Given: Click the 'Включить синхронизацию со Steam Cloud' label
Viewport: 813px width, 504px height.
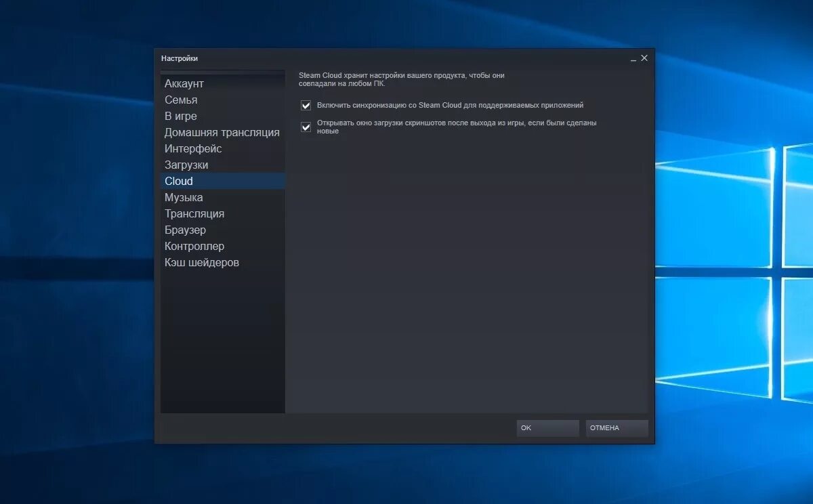Looking at the screenshot, I should pyautogui.click(x=450, y=106).
